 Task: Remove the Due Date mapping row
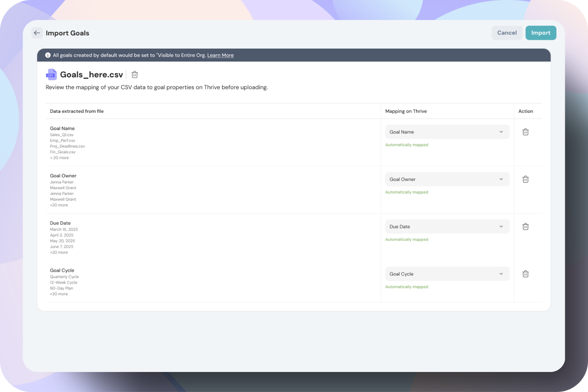click(x=526, y=227)
